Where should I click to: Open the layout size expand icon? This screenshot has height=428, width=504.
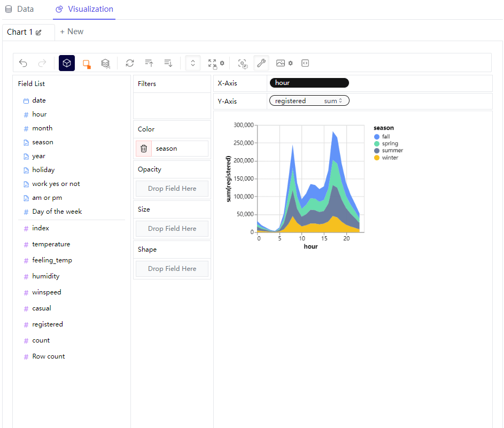pos(213,64)
